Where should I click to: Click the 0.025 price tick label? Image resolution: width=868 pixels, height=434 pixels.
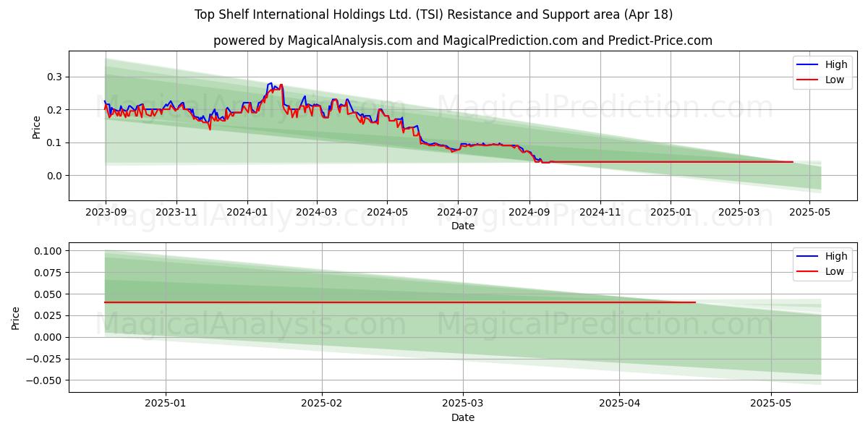(50, 316)
